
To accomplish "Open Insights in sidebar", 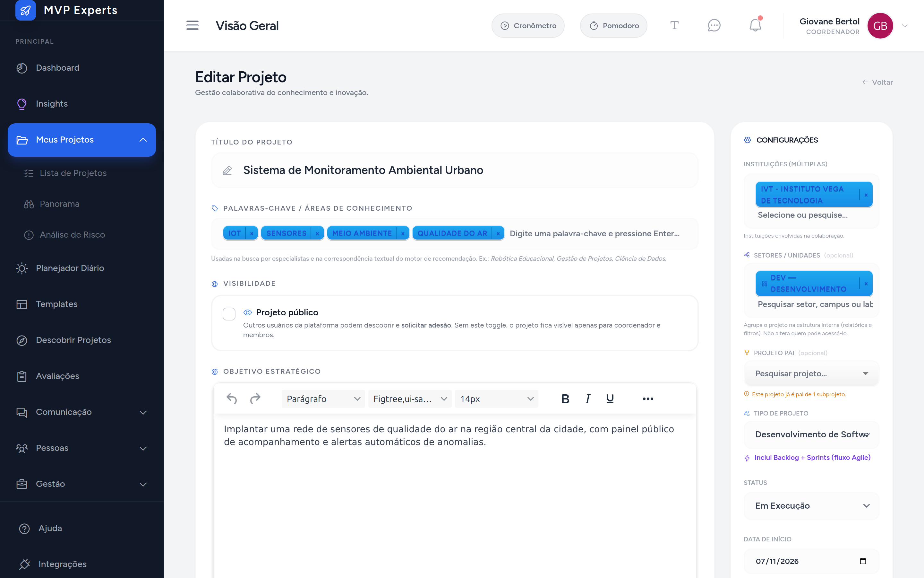I will [x=82, y=104].
